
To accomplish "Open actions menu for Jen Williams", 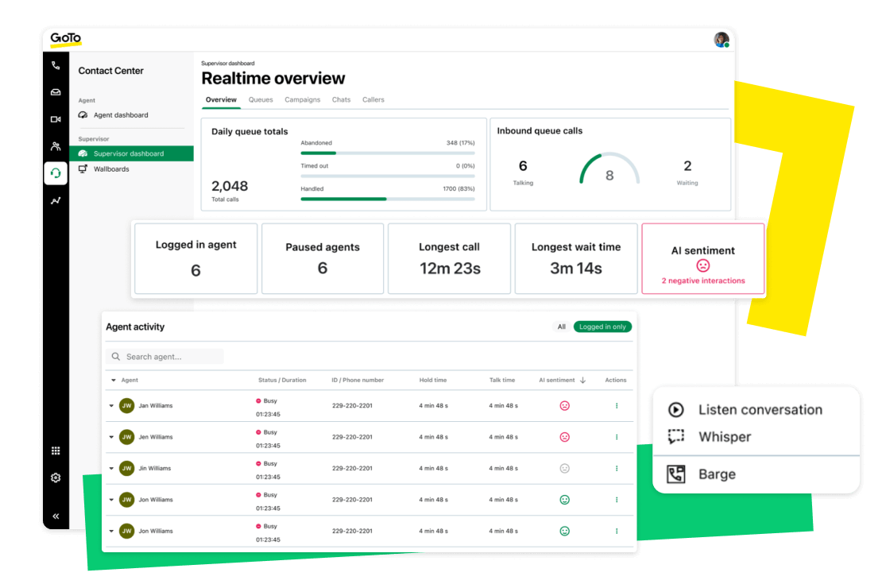I will click(616, 436).
